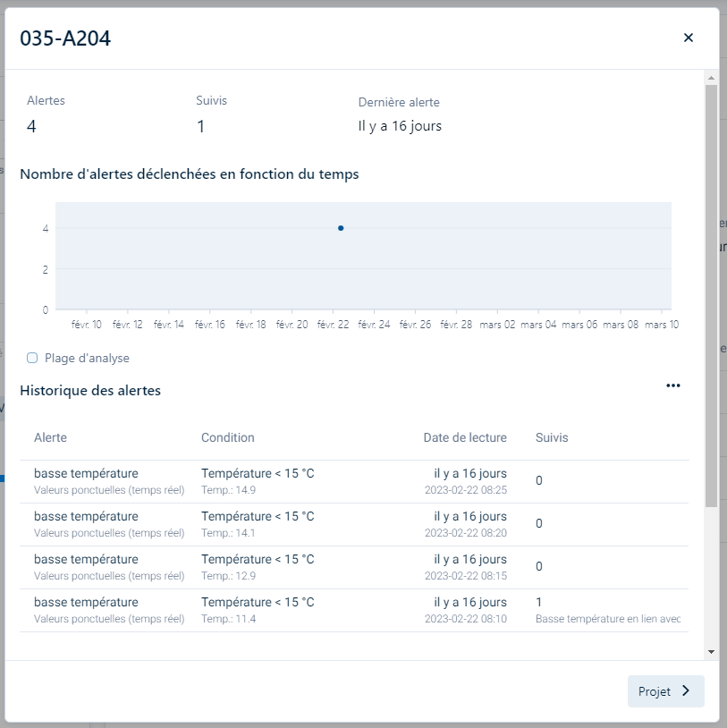The image size is (727, 728).
Task: Click the Projet button
Action: pyautogui.click(x=665, y=691)
